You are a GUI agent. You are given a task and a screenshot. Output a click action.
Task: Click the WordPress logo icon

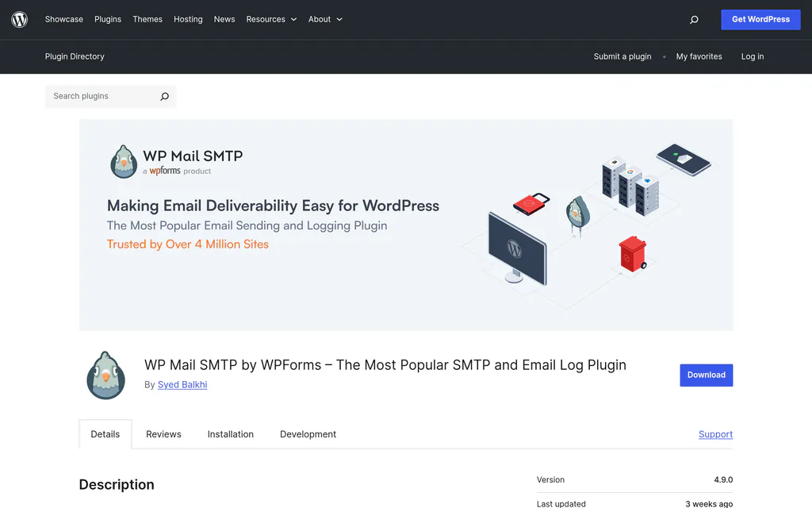20,19
